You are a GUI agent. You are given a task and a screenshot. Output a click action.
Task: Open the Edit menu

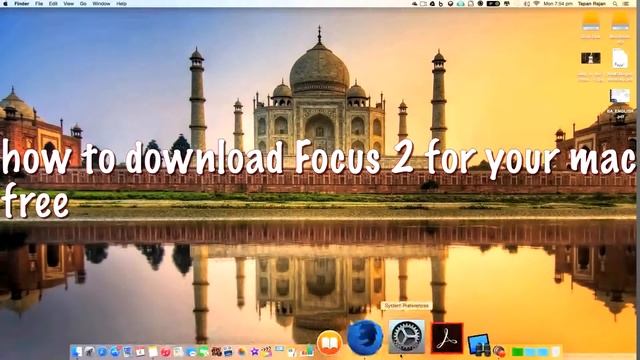point(53,3)
